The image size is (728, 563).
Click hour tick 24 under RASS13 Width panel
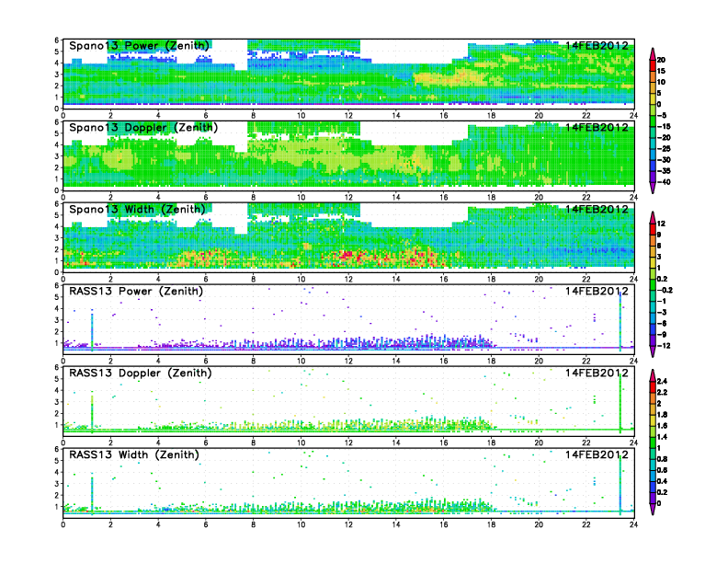tap(633, 524)
